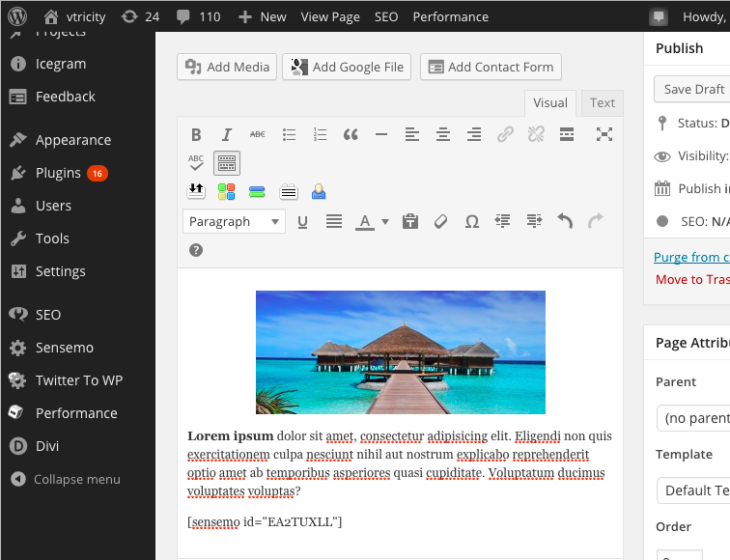Screen dimensions: 730x560
Task: Toggle bold formatting in editor toolbar
Action: (x=196, y=135)
